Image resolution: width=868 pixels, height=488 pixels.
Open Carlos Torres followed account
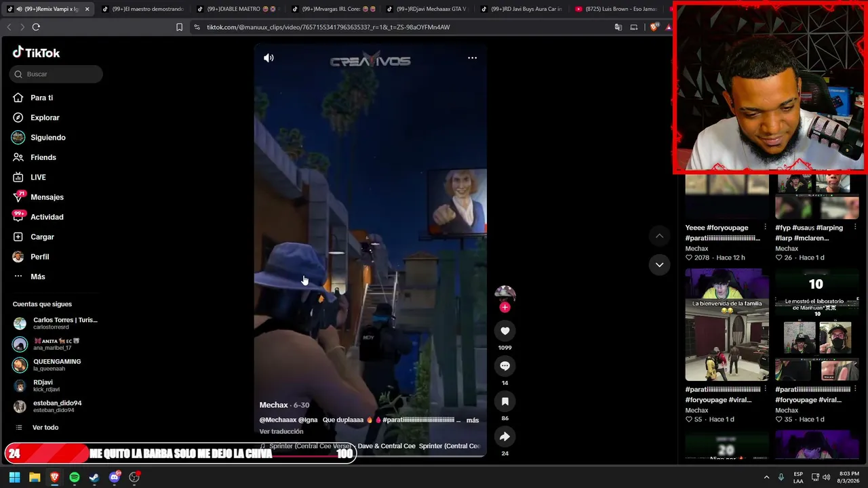pos(56,323)
